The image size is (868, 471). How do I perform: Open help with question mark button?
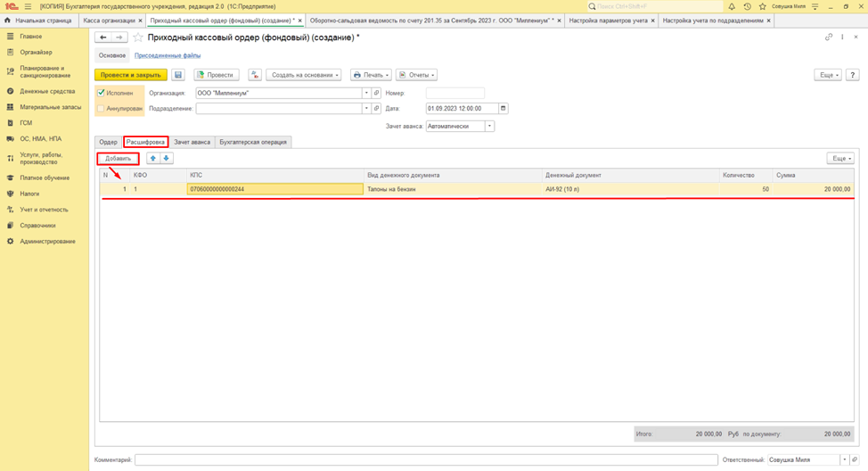(853, 75)
